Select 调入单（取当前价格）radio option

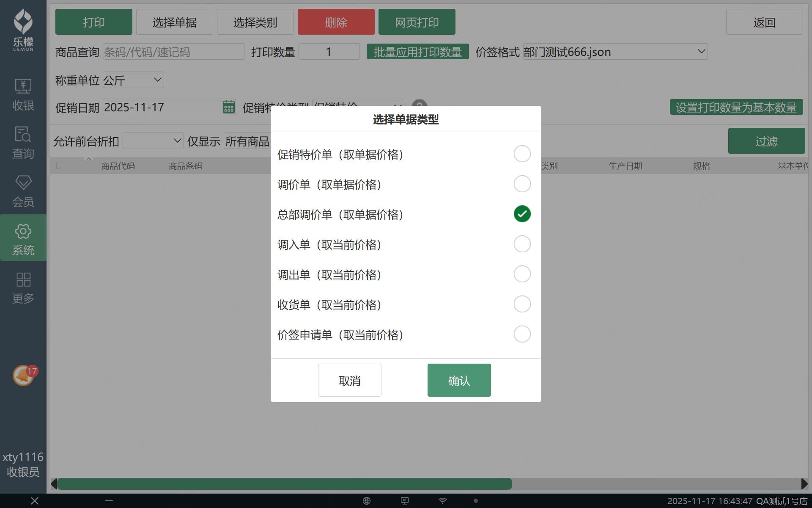pos(522,244)
